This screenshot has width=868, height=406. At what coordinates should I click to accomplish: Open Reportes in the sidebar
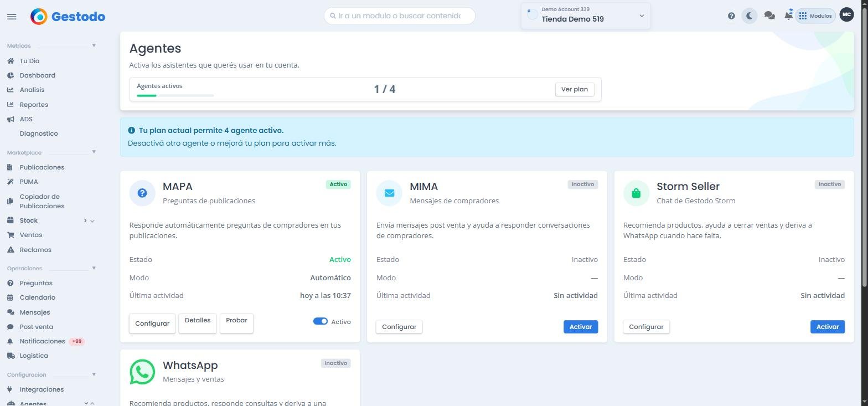33,105
